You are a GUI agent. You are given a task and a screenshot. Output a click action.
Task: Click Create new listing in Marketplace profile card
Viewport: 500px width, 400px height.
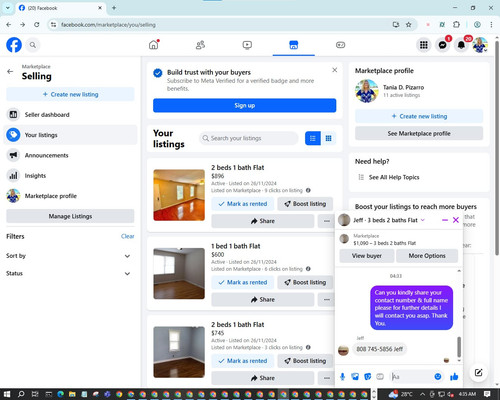coord(419,116)
